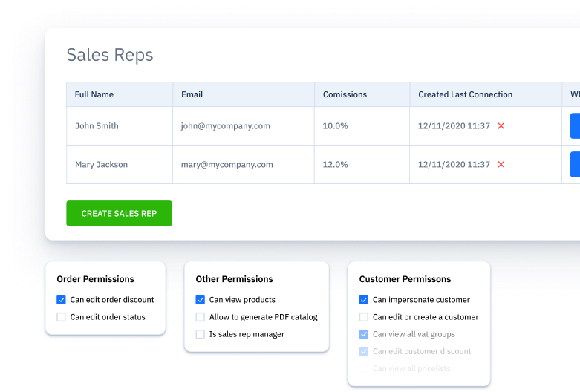Uncheck Can impersonate customer
Screen dimensions: 580x392
point(364,300)
